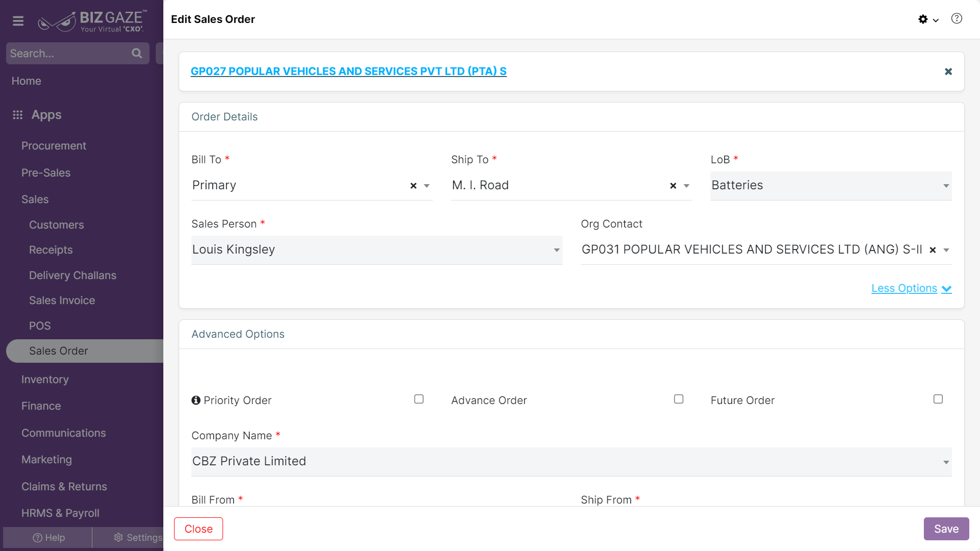Screen dimensions: 980x551
Task: Open Communications module
Action: click(63, 433)
